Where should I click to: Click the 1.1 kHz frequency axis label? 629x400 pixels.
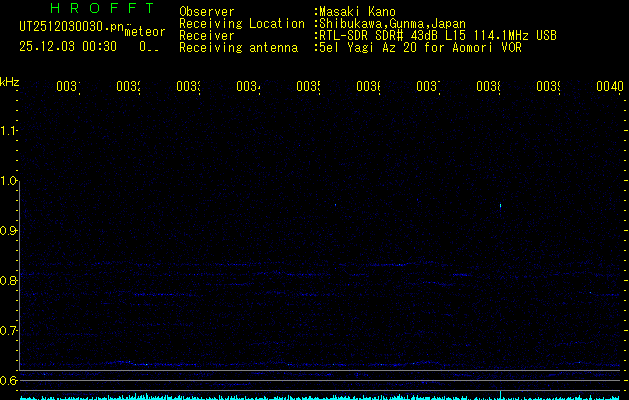pyautogui.click(x=8, y=131)
